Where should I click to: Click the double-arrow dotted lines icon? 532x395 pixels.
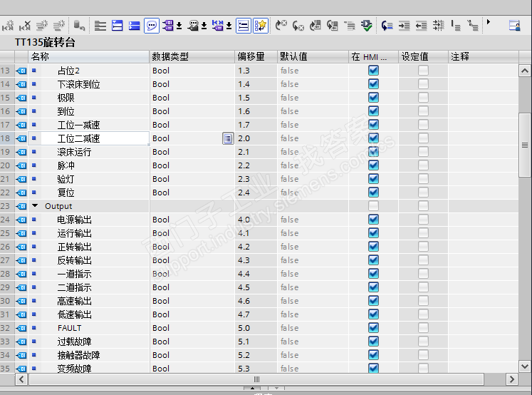439,26
